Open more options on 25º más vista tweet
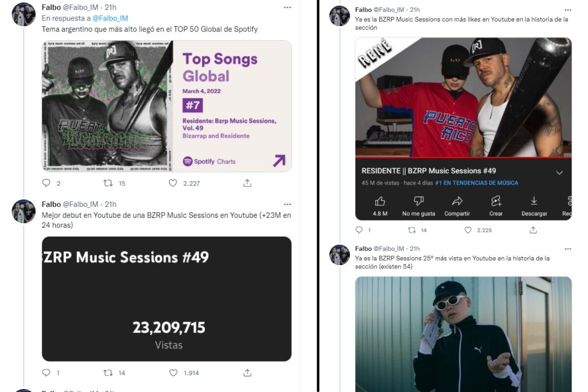Image resolution: width=588 pixels, height=392 pixels. tap(567, 249)
